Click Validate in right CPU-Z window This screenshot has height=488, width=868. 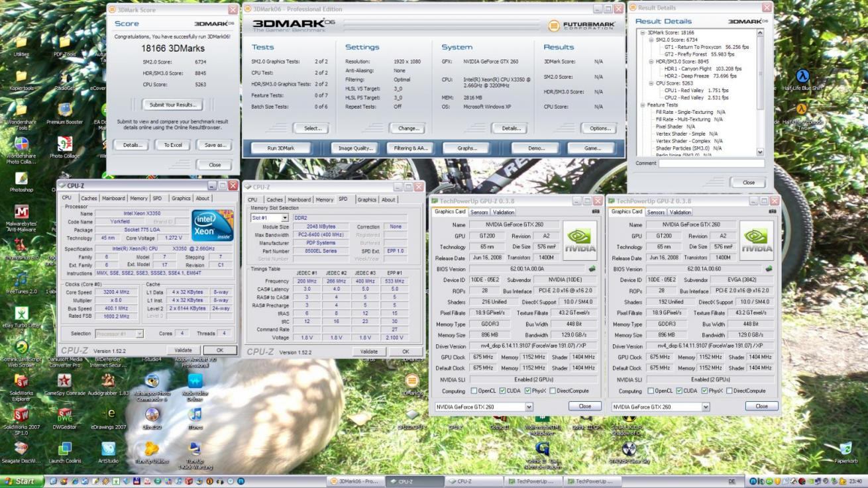[369, 352]
